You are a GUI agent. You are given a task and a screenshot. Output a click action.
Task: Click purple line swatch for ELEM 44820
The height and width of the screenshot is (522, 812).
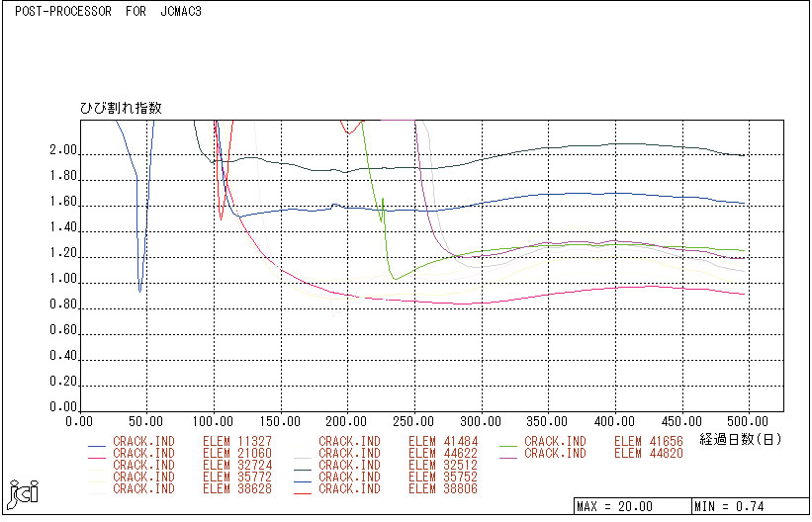[508, 458]
